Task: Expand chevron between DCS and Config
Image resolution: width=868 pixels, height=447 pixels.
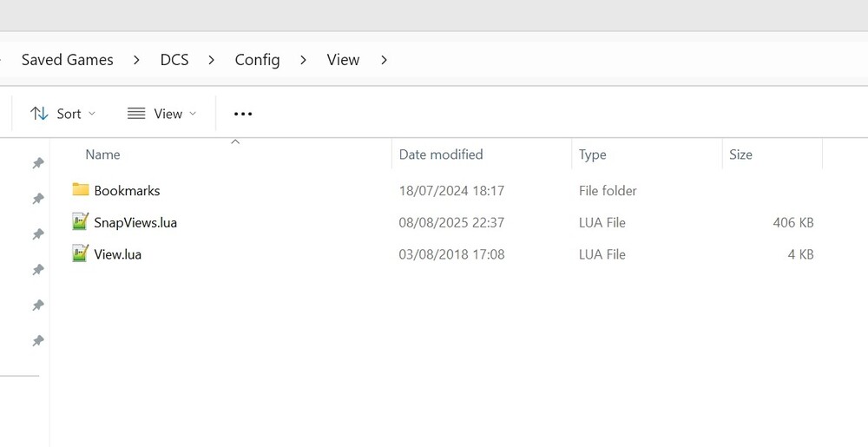Action: click(211, 60)
